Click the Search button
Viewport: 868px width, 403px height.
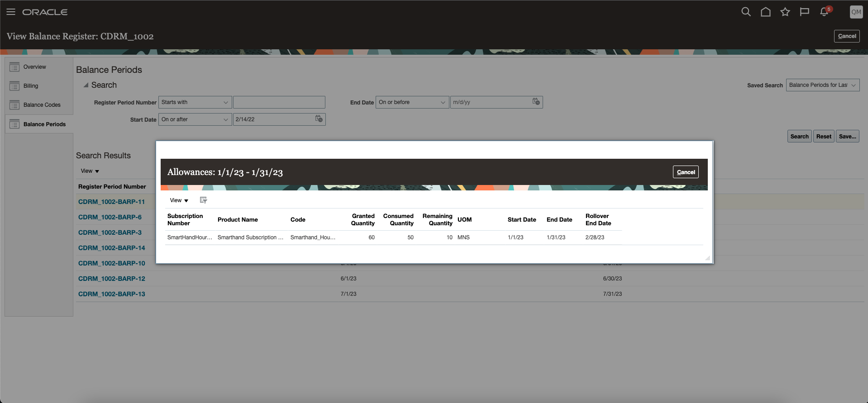click(799, 137)
